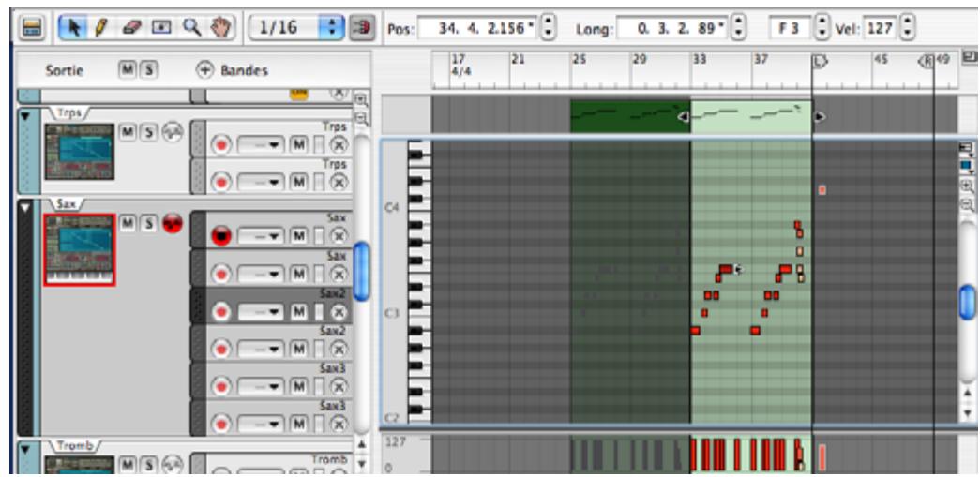
Task: Select the Pencil tool
Action: pyautogui.click(x=99, y=27)
